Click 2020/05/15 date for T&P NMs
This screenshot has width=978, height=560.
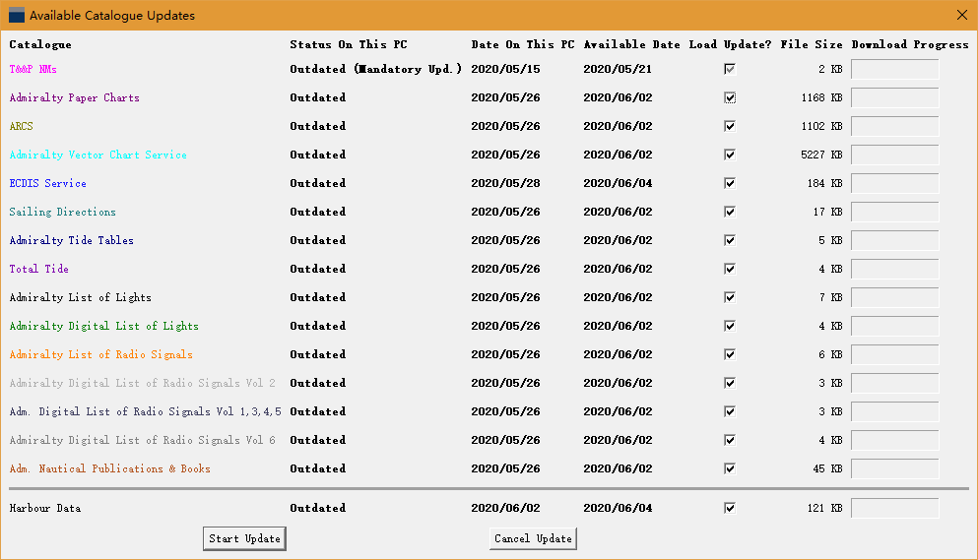tap(505, 69)
